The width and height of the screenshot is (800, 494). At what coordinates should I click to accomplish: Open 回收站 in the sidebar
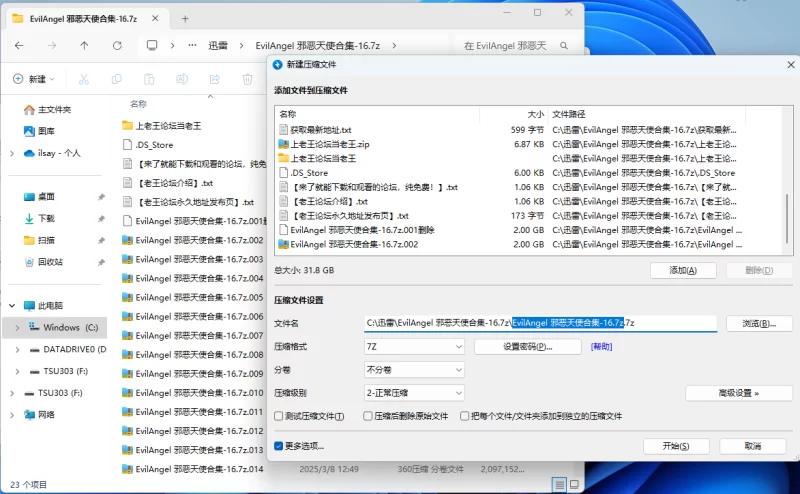tap(51, 262)
